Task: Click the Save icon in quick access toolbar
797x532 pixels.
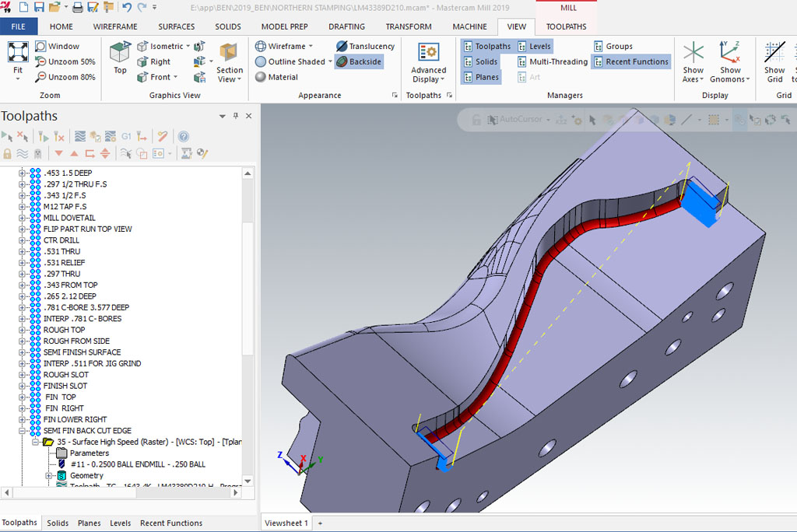Action: click(38, 7)
